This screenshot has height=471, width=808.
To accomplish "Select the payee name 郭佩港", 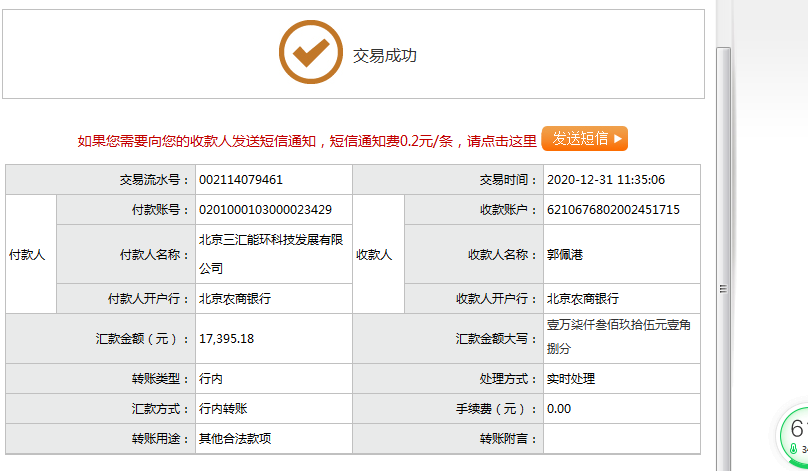I will pyautogui.click(x=565, y=255).
